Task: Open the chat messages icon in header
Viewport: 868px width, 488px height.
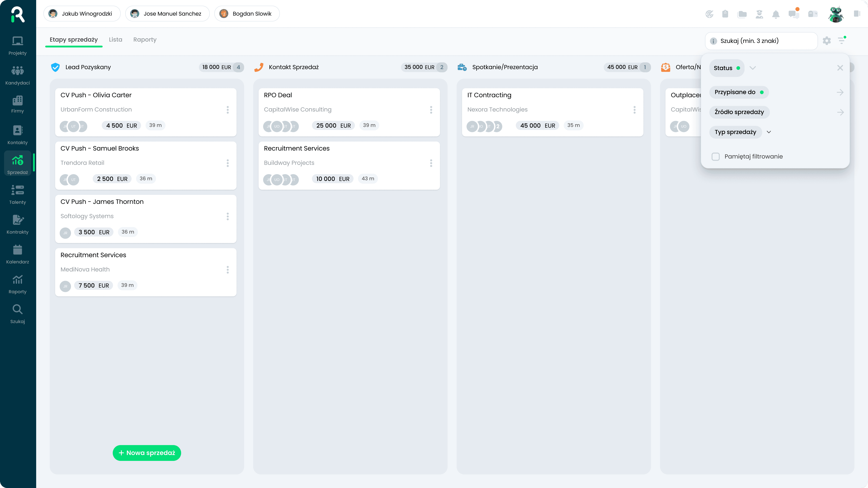Action: coord(793,14)
